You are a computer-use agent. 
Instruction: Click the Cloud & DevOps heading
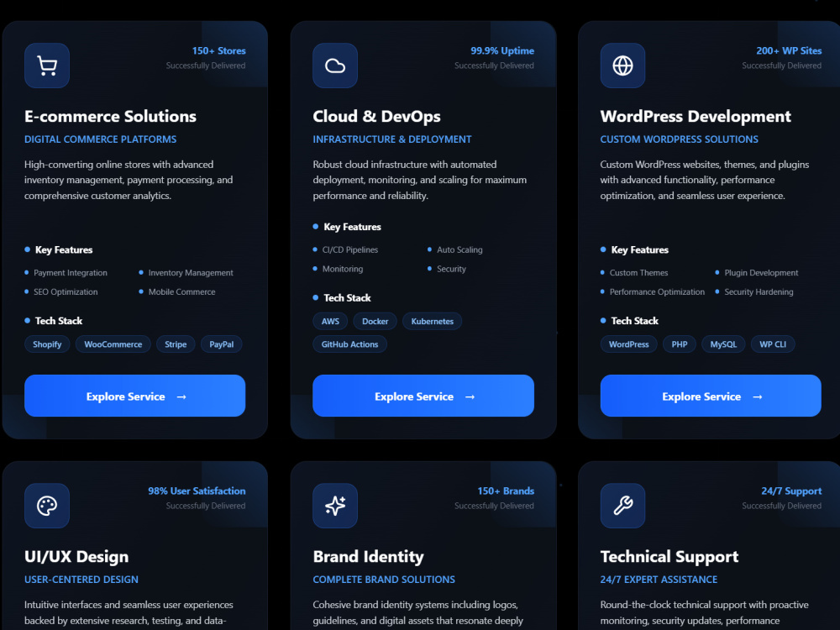pyautogui.click(x=376, y=116)
